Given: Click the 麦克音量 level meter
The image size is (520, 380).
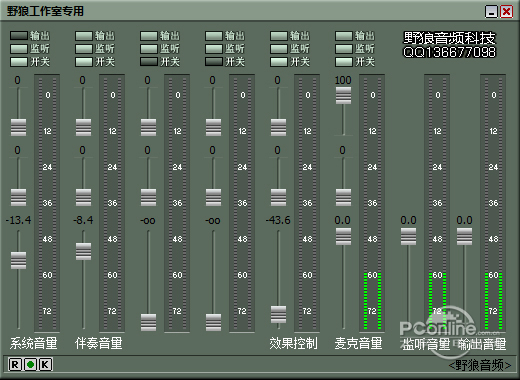Looking at the screenshot, I should (x=372, y=203).
